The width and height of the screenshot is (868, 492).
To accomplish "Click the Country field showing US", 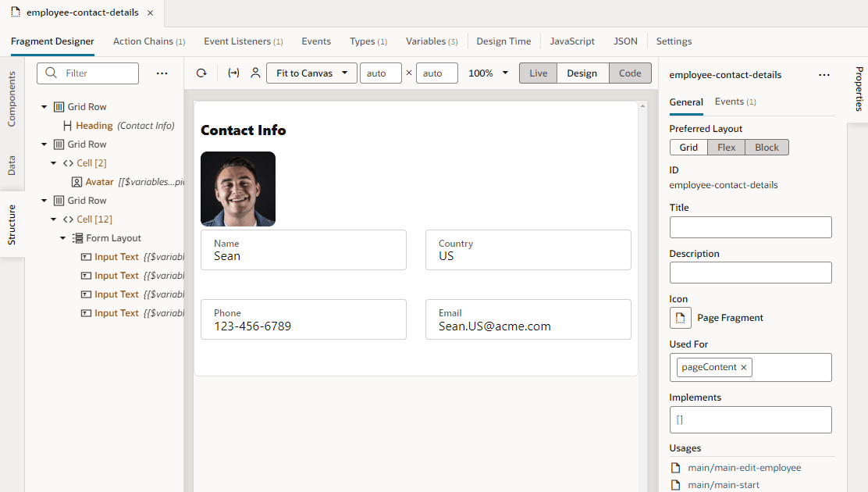I will coord(528,251).
